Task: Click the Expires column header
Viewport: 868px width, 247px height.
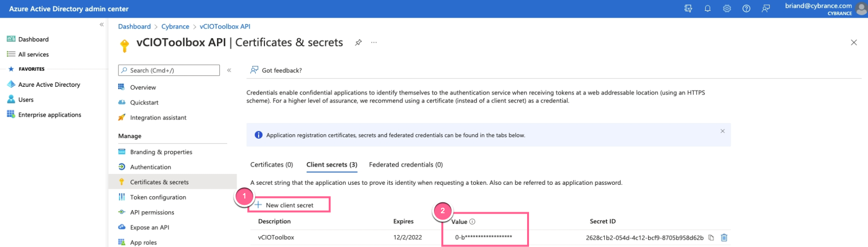Action: tap(403, 222)
